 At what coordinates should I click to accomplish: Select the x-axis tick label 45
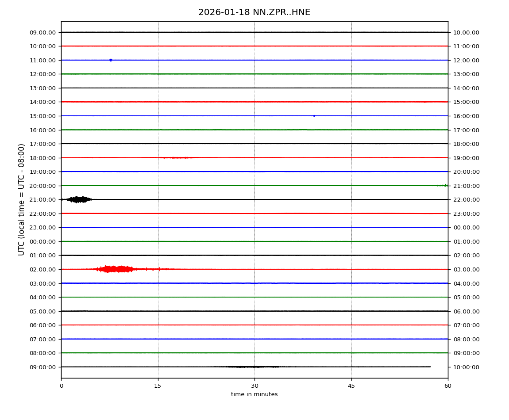point(351,386)
